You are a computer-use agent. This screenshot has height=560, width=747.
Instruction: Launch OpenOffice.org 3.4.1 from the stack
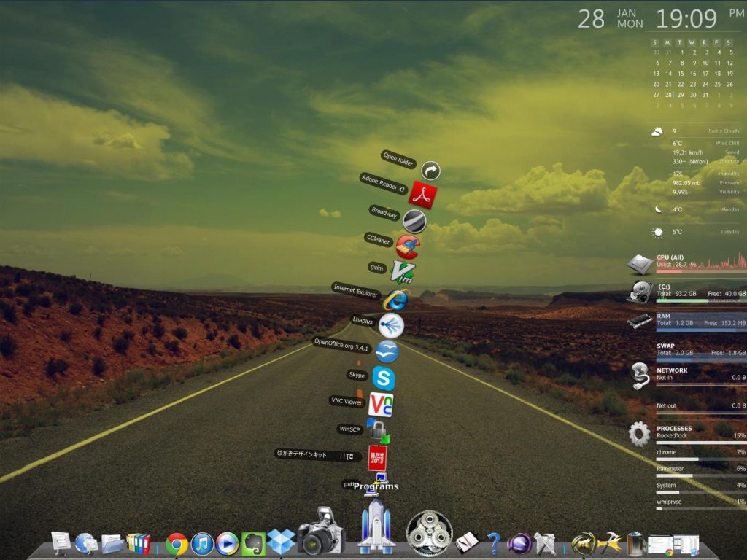pyautogui.click(x=387, y=351)
